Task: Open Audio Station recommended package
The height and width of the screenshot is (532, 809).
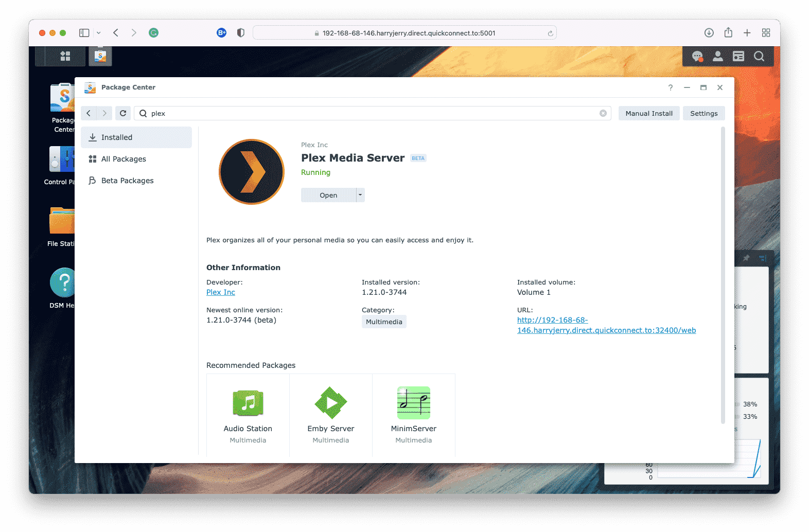Action: coord(248,415)
